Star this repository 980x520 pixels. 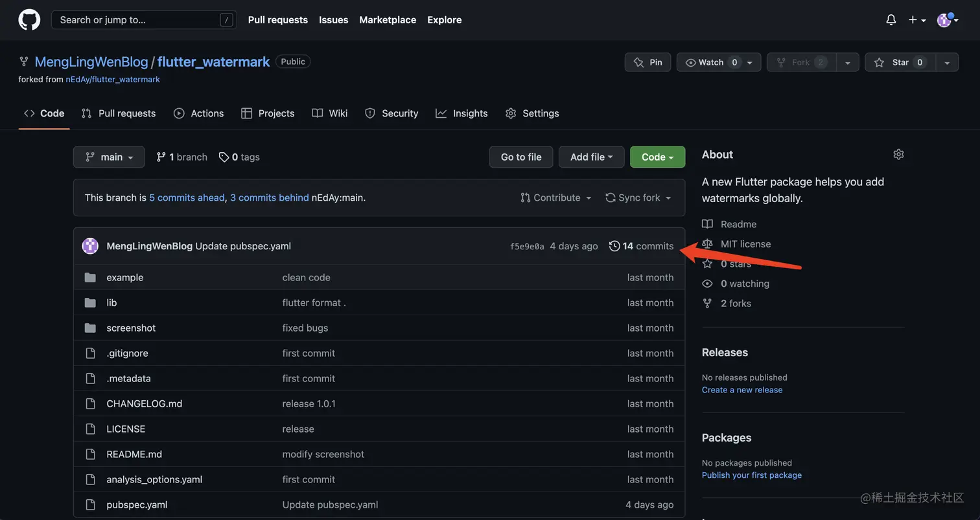900,62
